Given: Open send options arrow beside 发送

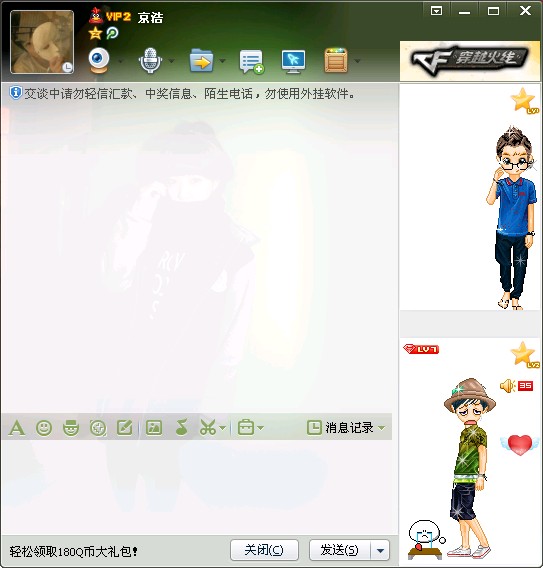Looking at the screenshot, I should (380, 550).
